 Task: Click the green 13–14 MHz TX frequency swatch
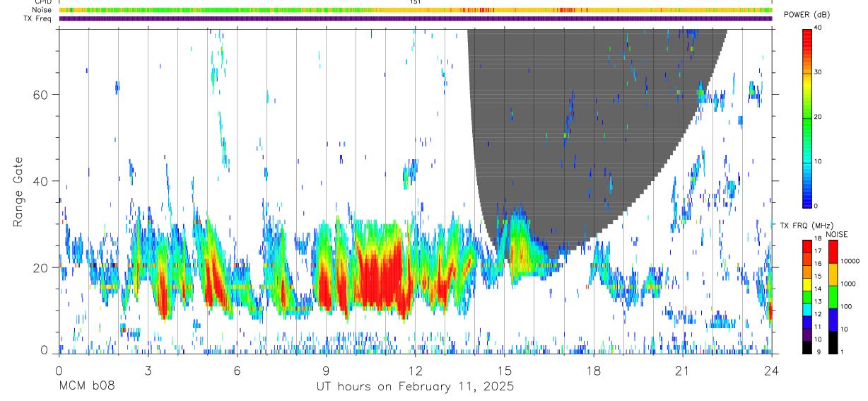coord(807,296)
